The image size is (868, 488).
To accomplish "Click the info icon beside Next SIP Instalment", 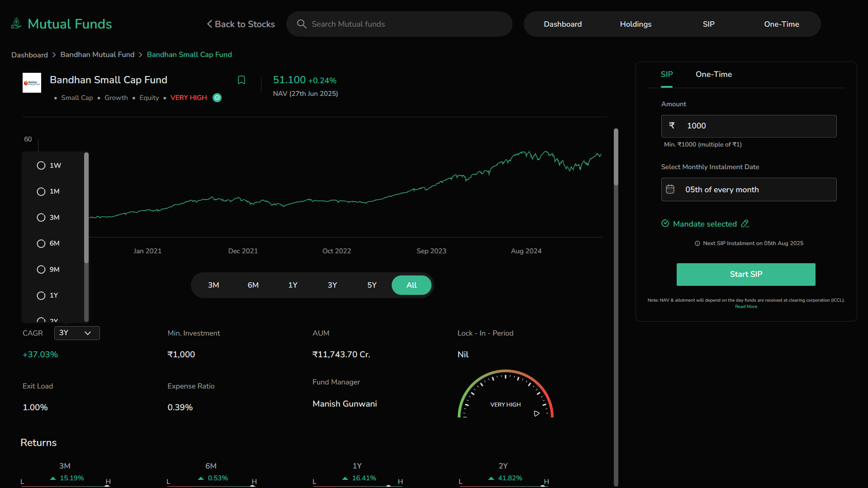I will coord(697,243).
